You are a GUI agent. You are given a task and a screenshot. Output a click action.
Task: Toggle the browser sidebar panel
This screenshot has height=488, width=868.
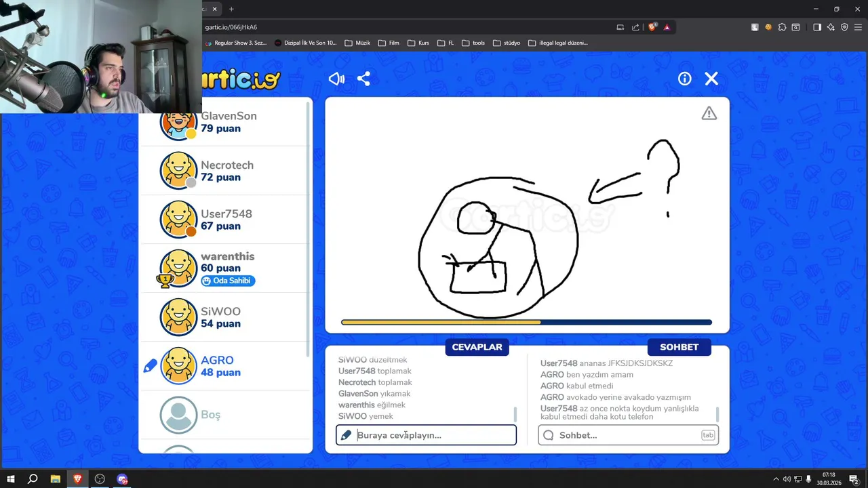(817, 27)
